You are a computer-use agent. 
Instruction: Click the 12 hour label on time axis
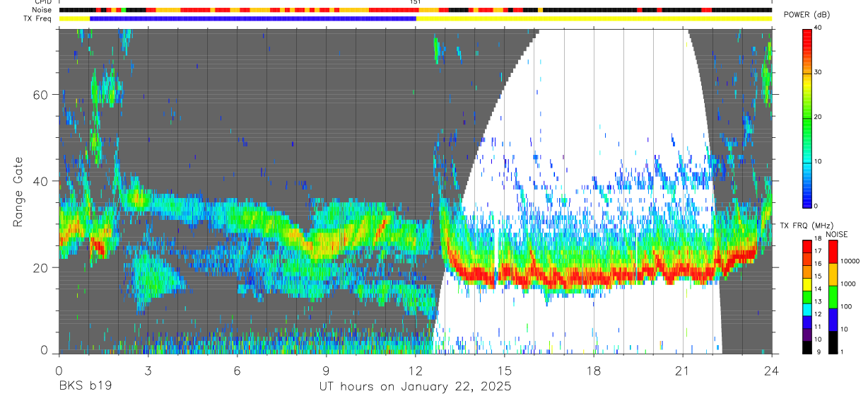click(415, 369)
